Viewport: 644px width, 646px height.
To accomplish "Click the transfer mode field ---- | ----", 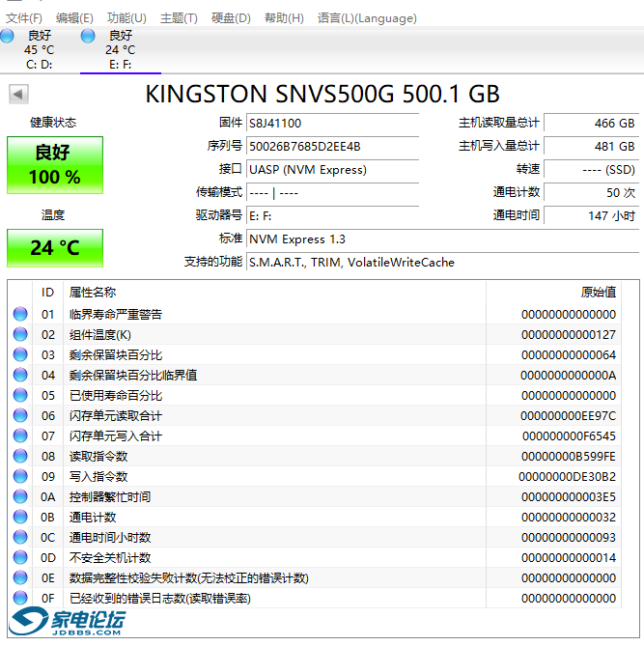I will click(x=332, y=192).
